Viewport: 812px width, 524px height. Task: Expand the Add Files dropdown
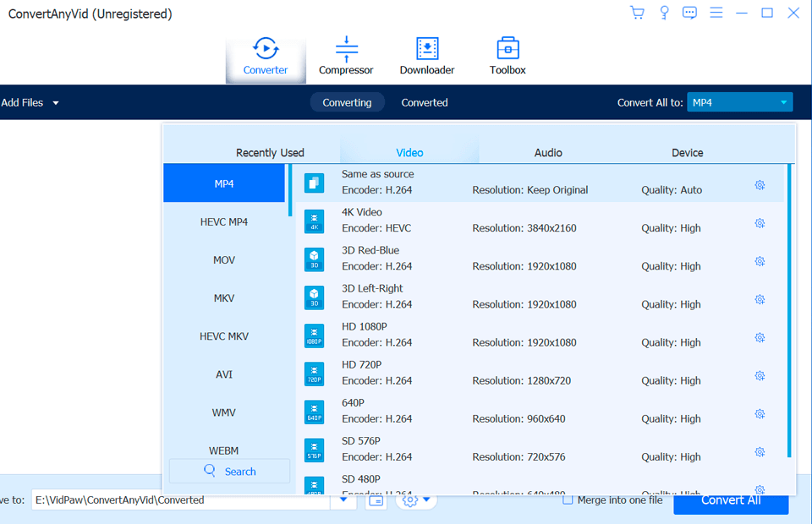coord(55,102)
